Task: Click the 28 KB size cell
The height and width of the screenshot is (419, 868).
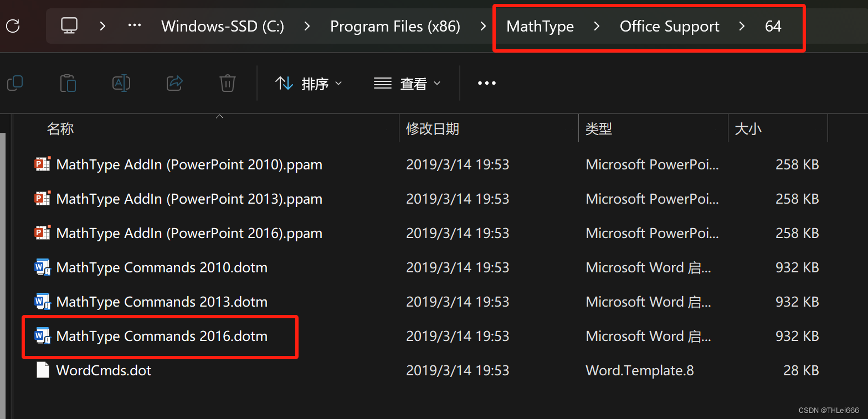Action: point(801,370)
